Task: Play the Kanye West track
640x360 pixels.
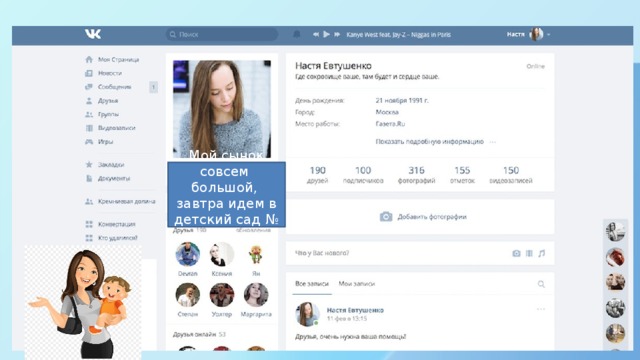Action: pos(327,35)
